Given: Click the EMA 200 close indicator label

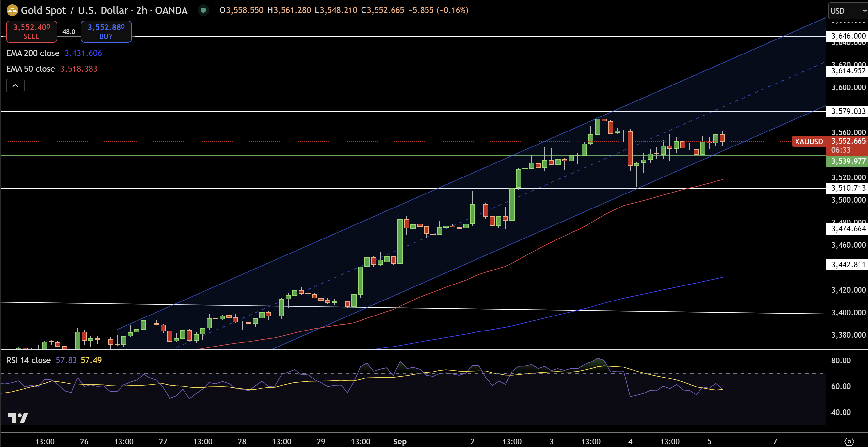Looking at the screenshot, I should tap(33, 53).
